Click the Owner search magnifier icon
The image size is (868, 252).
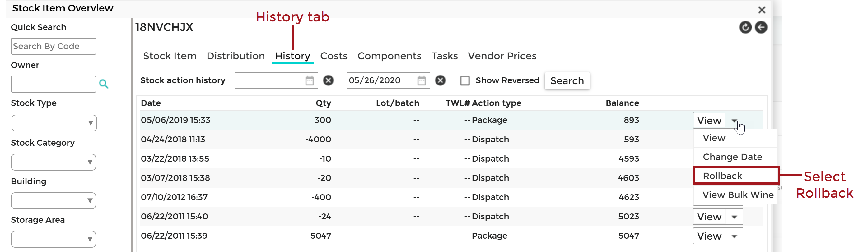coord(104,84)
